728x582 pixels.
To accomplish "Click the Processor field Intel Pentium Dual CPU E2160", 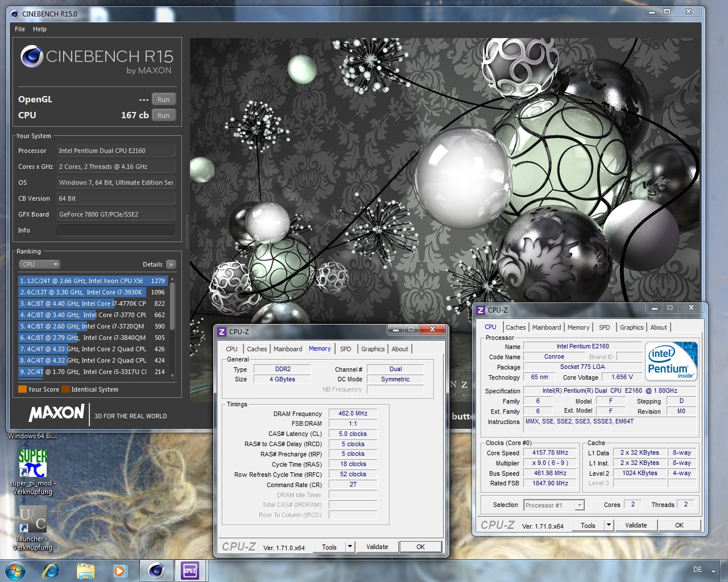I will click(115, 151).
